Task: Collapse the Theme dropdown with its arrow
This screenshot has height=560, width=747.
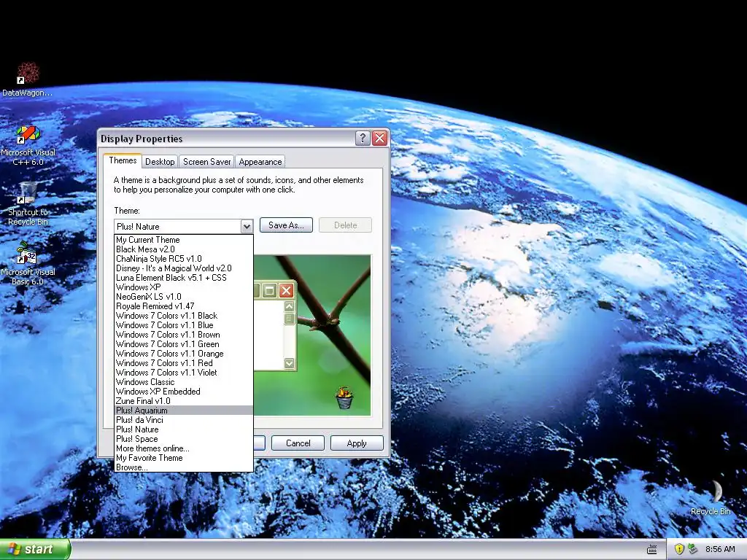Action: pos(247,226)
